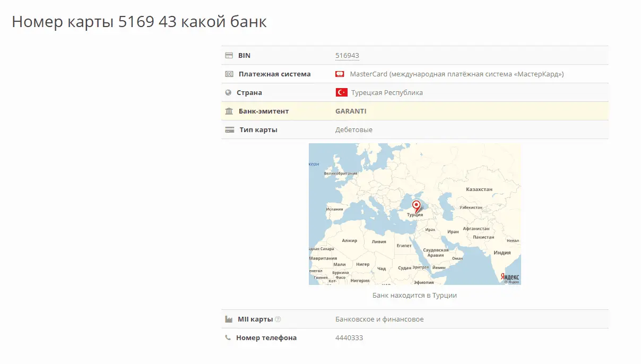Image resolution: width=641 pixels, height=364 pixels.
Task: Click the Страна label
Action: click(249, 92)
